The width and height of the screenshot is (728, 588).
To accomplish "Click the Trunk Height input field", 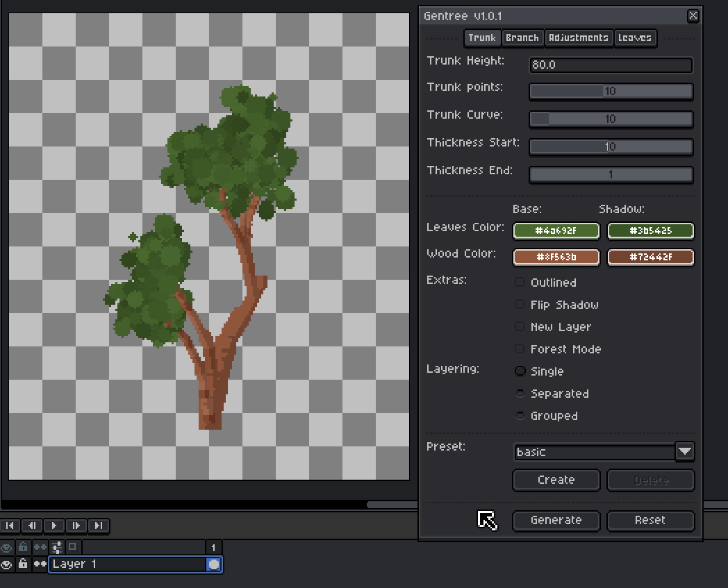I will click(611, 65).
